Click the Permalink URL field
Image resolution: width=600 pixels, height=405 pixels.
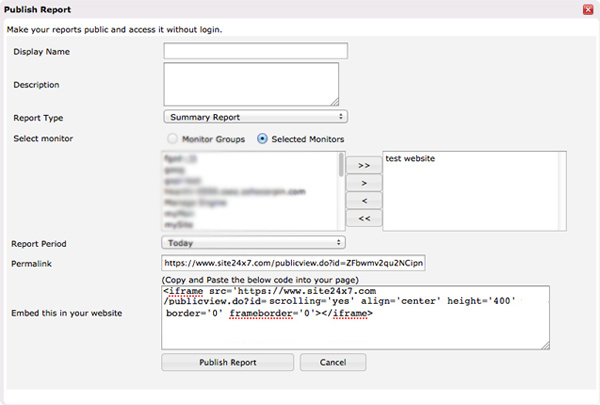tap(292, 263)
